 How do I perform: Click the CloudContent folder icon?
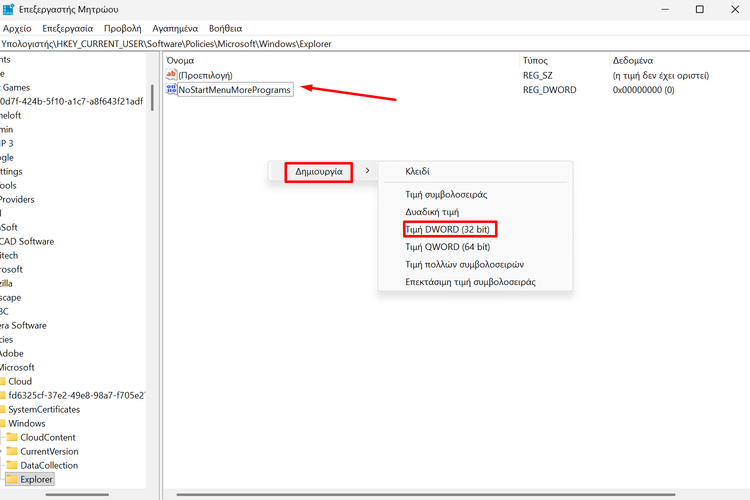tap(13, 437)
